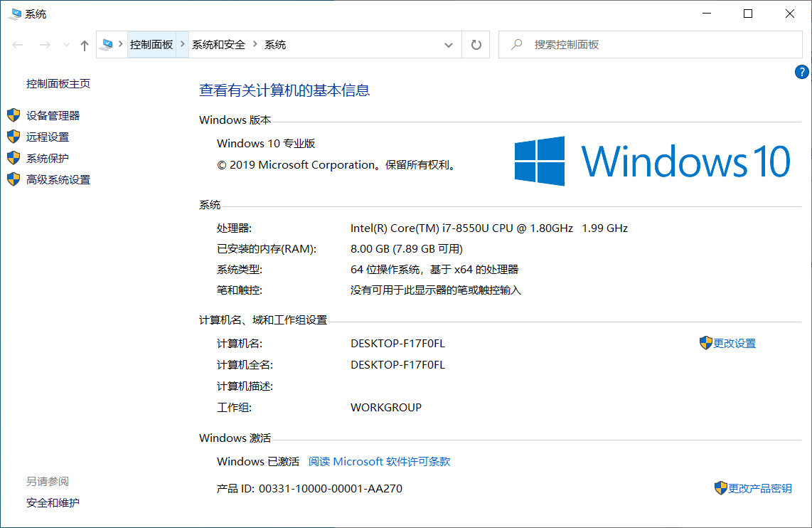Click the shield icon beside 高级系统设置

pyautogui.click(x=14, y=179)
